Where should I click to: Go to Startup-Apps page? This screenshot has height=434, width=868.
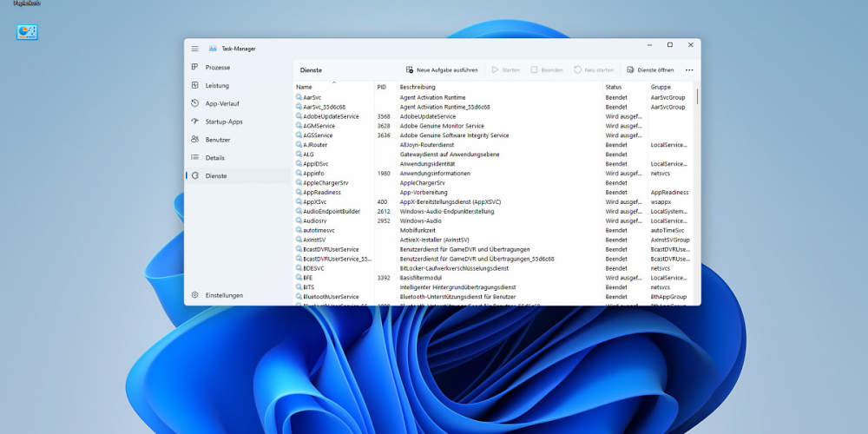[238, 122]
